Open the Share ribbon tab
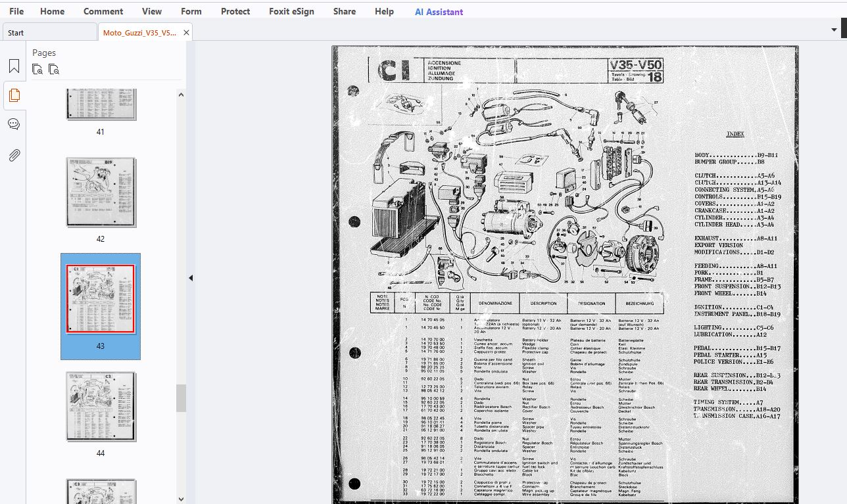The width and height of the screenshot is (847, 504). [x=345, y=11]
